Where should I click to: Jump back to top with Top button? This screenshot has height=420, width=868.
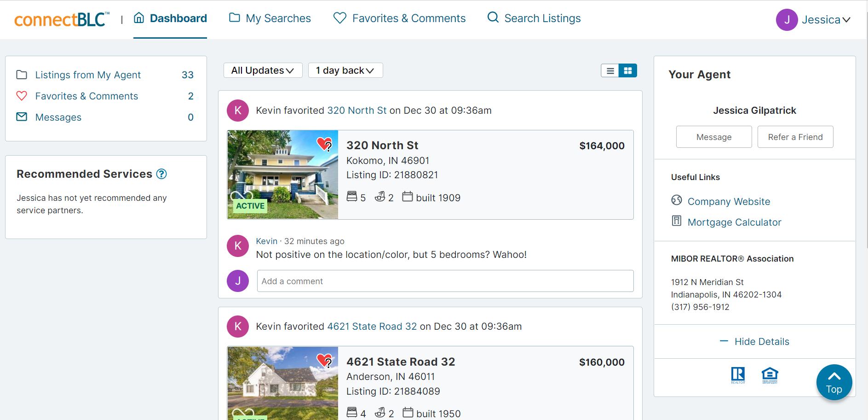point(834,382)
